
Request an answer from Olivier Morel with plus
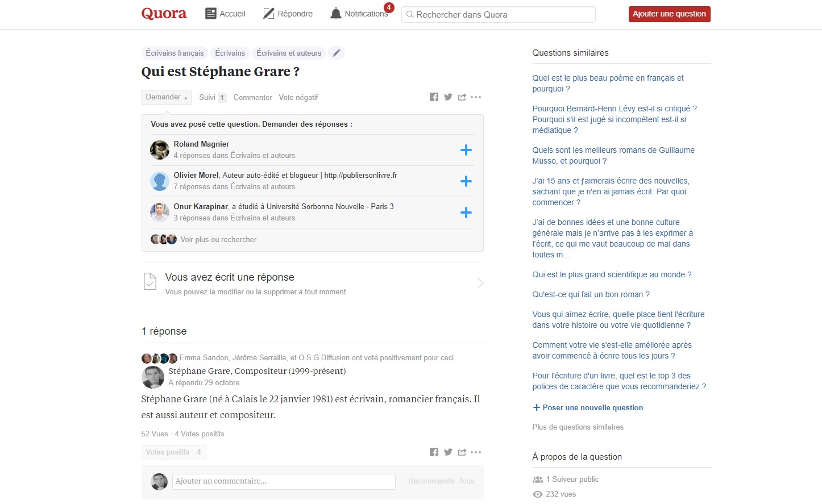pyautogui.click(x=466, y=181)
